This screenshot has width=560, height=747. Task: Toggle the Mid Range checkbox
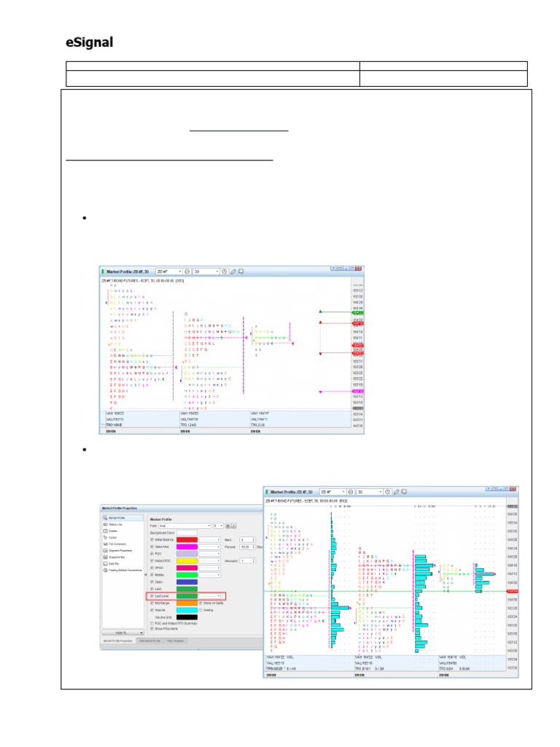152,603
